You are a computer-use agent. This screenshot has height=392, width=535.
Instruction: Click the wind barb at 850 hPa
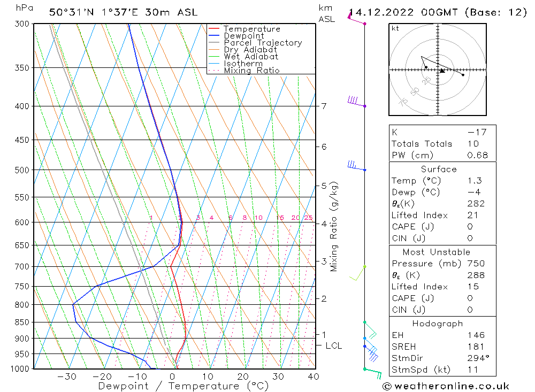[x=370, y=330]
